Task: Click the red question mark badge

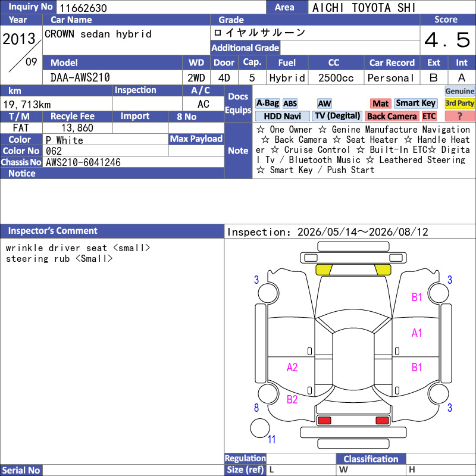Action: coord(459,116)
